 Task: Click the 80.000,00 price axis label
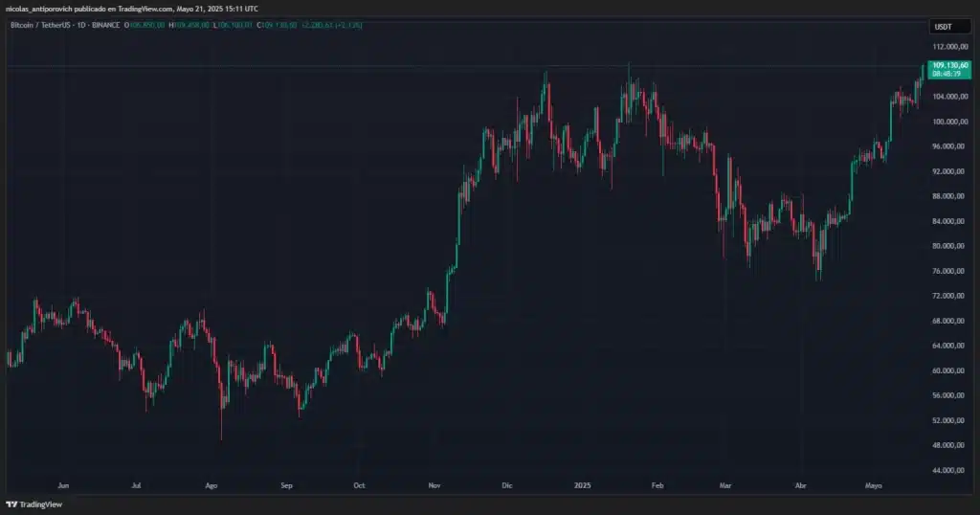coord(950,246)
